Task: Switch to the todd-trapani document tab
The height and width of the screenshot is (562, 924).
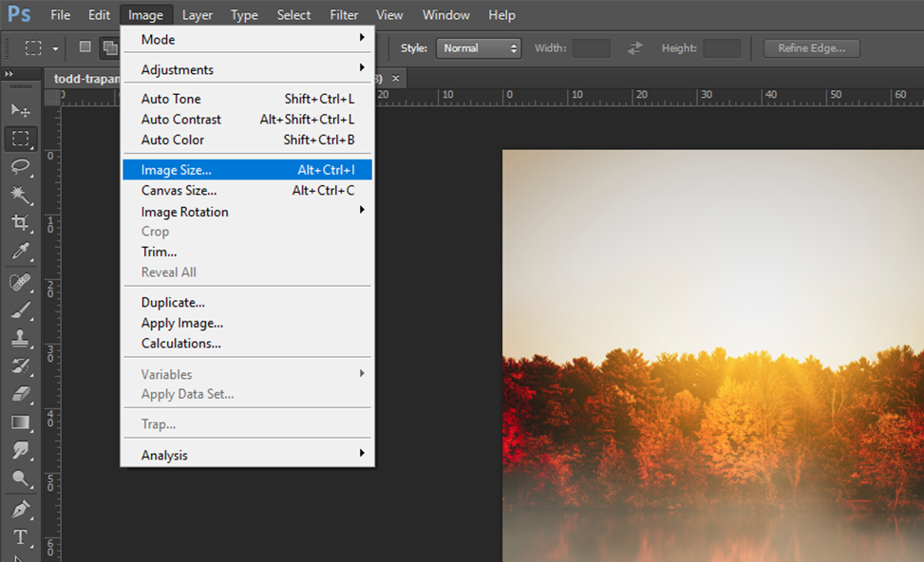Action: (85, 78)
